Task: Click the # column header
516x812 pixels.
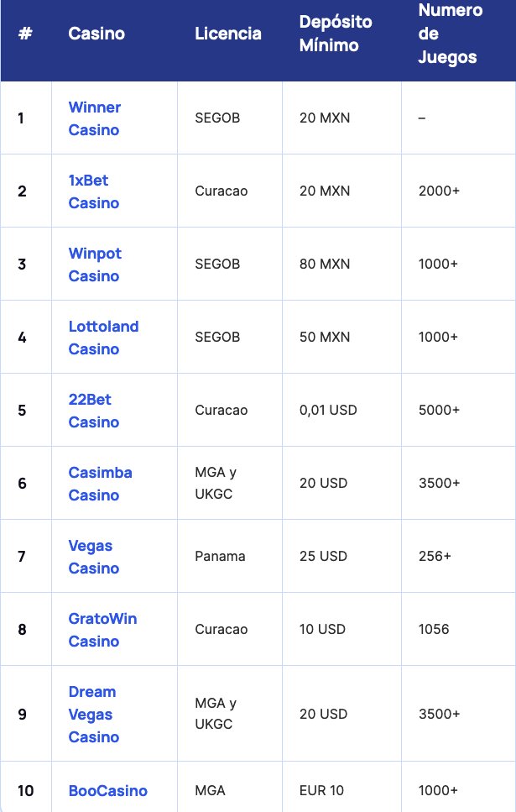Action: [x=23, y=34]
